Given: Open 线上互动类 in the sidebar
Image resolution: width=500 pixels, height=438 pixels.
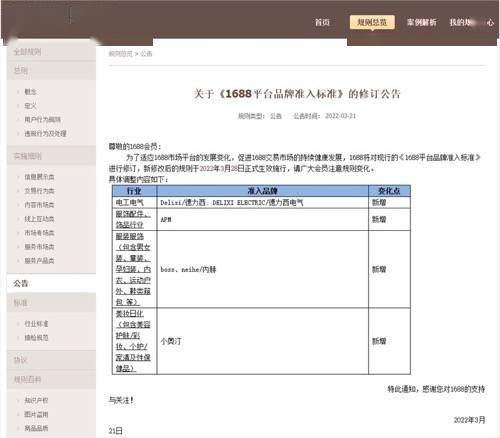Looking at the screenshot, I should (39, 219).
